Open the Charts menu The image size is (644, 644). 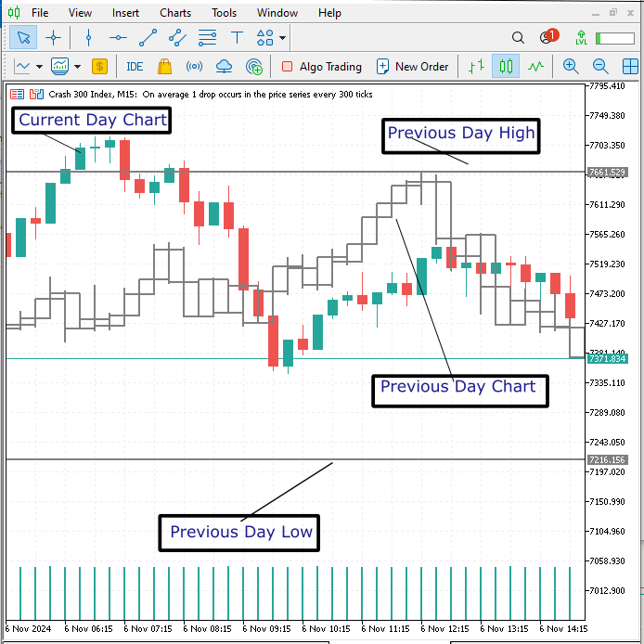pyautogui.click(x=175, y=13)
